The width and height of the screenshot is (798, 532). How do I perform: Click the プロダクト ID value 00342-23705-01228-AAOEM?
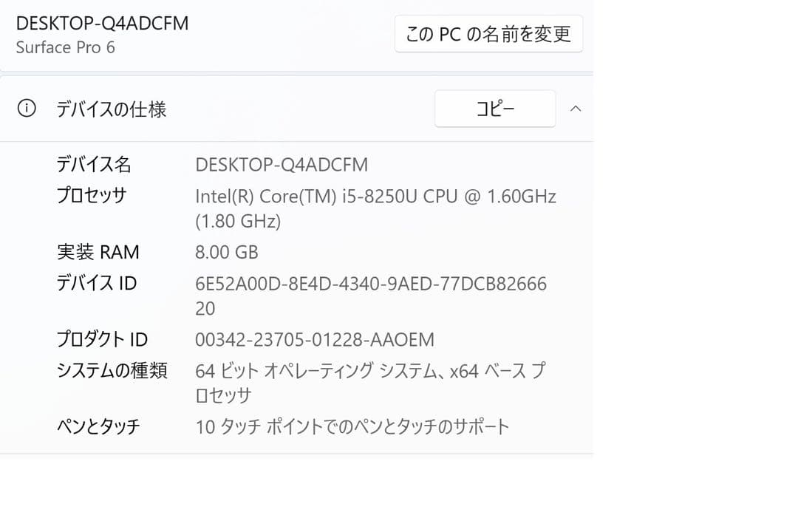pos(313,339)
